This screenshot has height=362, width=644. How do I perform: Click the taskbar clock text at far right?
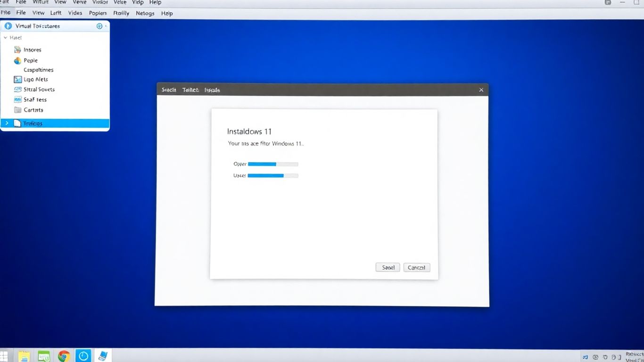pos(635,356)
